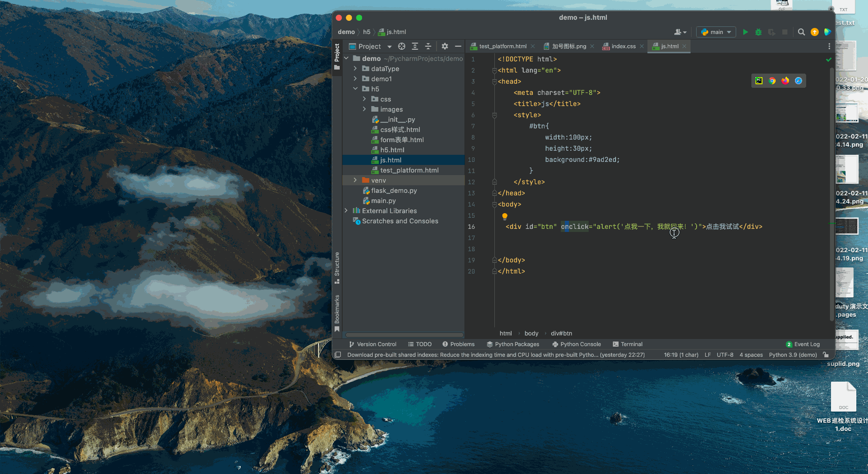Click the 4 spaces indent setting
868x474 pixels.
[751, 355]
